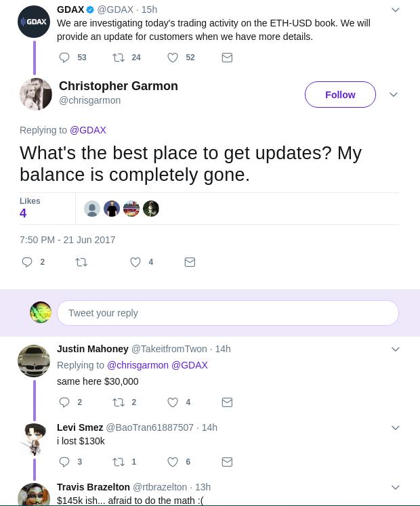Open @GDAX link in Replying to
The image size is (420, 506).
click(x=88, y=130)
